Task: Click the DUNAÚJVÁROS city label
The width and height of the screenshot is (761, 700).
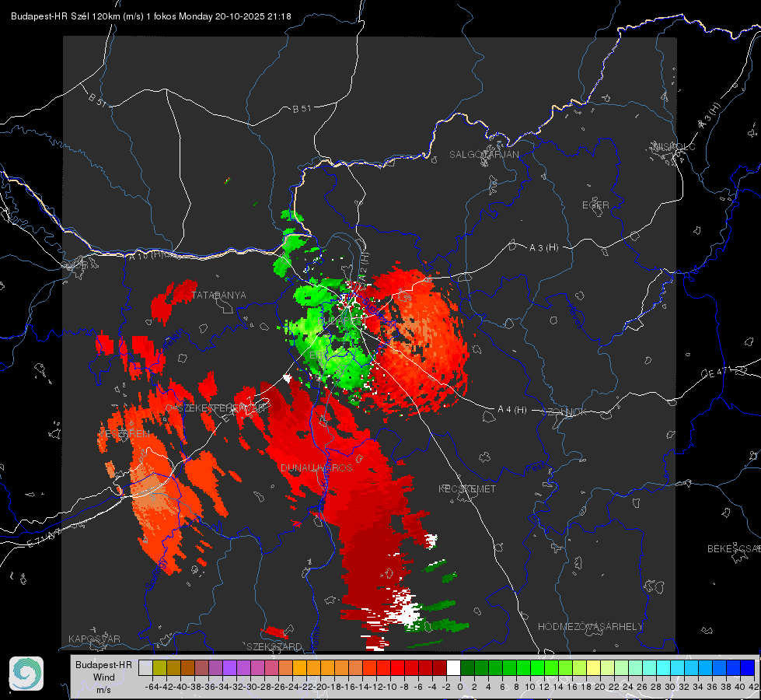Action: pos(316,467)
